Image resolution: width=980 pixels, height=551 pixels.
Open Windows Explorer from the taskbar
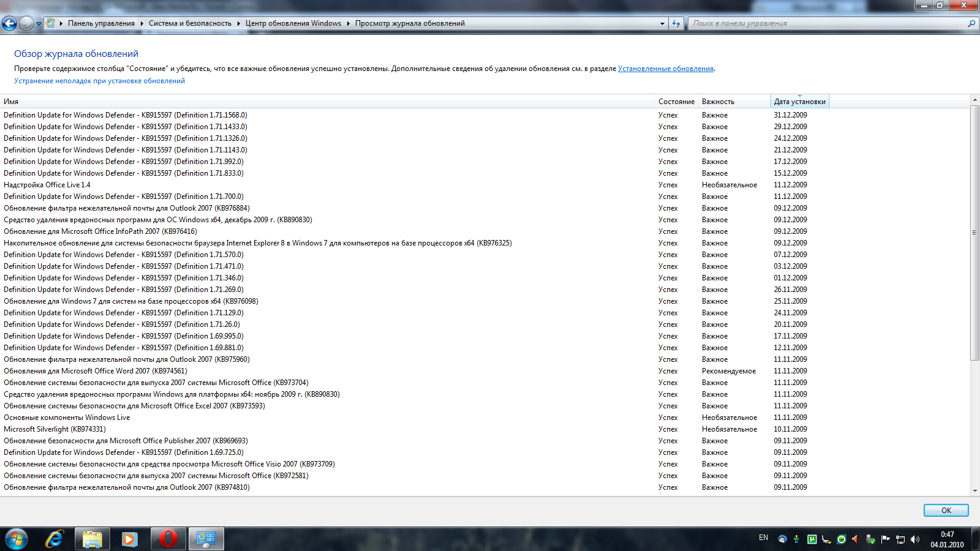pos(92,539)
